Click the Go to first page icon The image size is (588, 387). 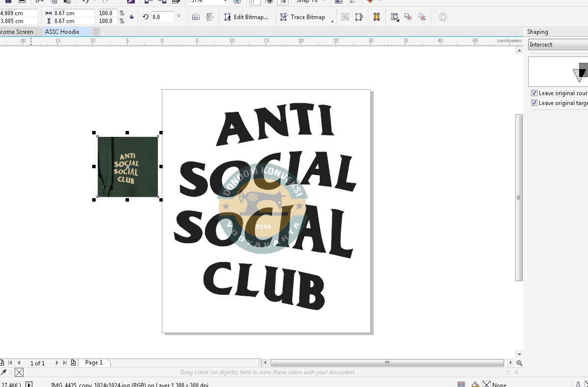click(x=10, y=363)
